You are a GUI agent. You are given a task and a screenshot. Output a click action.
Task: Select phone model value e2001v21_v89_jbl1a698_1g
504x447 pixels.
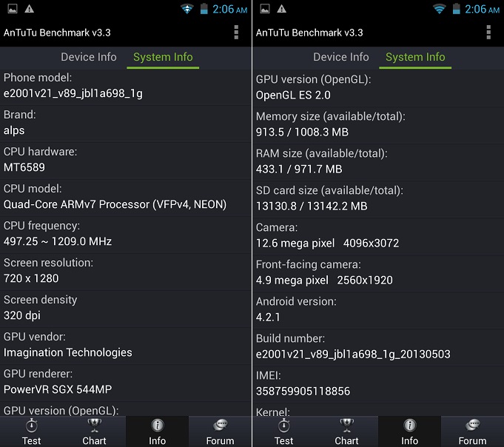pos(73,93)
